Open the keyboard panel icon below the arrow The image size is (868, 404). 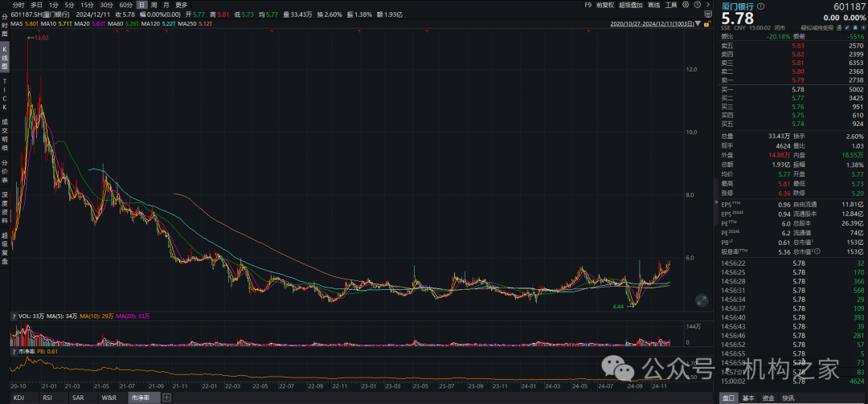click(x=708, y=14)
